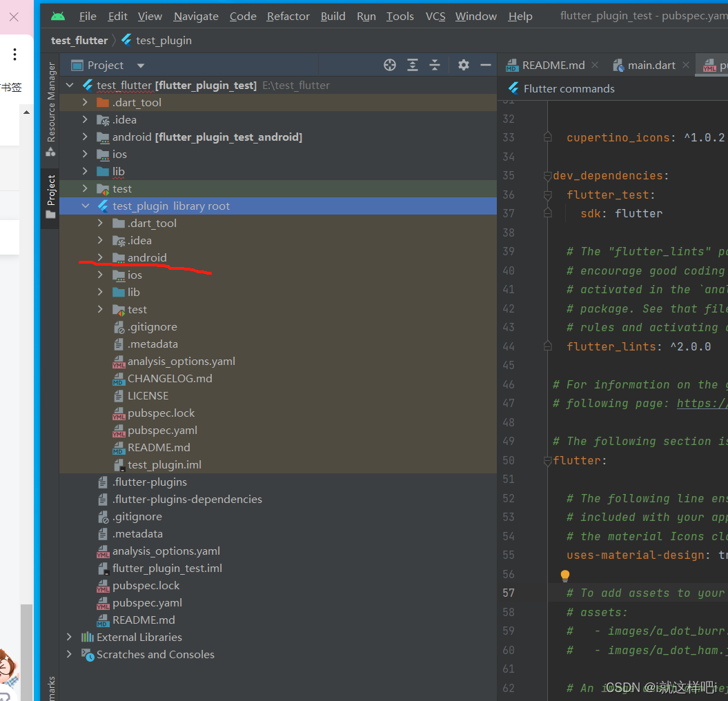This screenshot has height=701, width=728.
Task: Select the .flutter-plugins file
Action: (x=150, y=482)
